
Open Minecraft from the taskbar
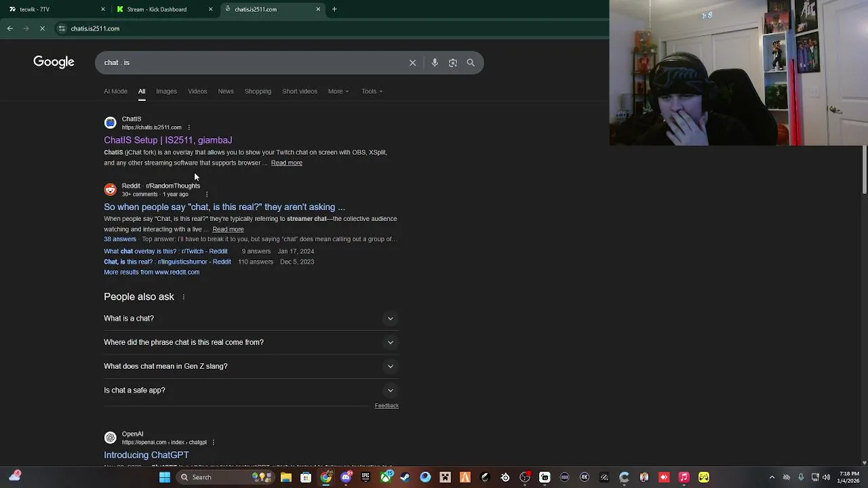tap(445, 477)
